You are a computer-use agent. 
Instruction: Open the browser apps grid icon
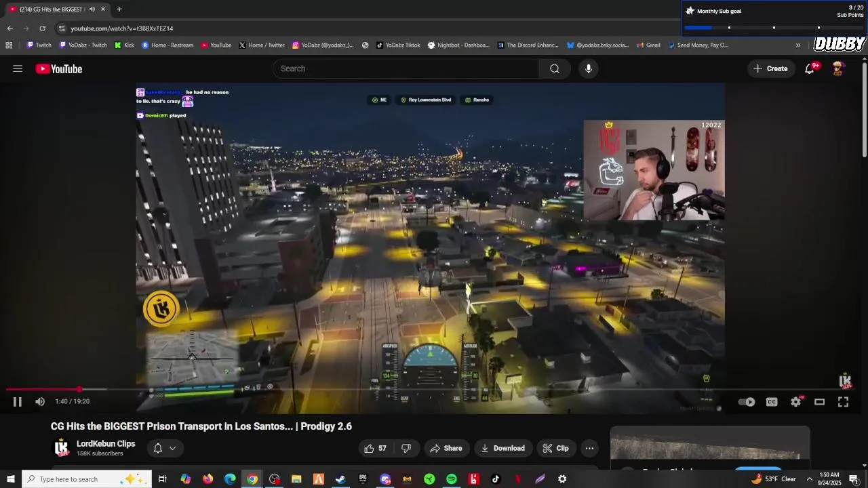click(x=9, y=45)
